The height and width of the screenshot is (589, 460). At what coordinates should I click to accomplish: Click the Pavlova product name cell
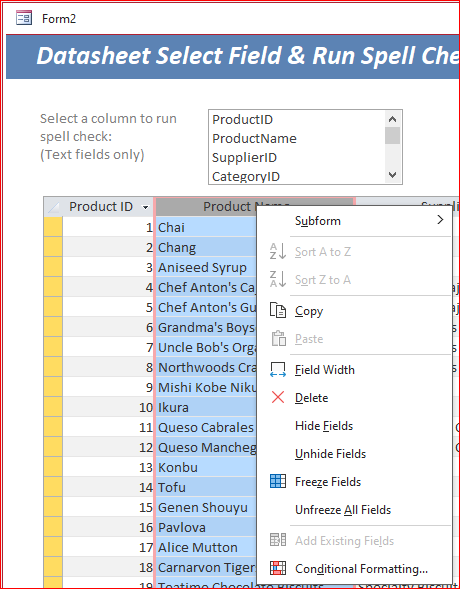coord(206,527)
